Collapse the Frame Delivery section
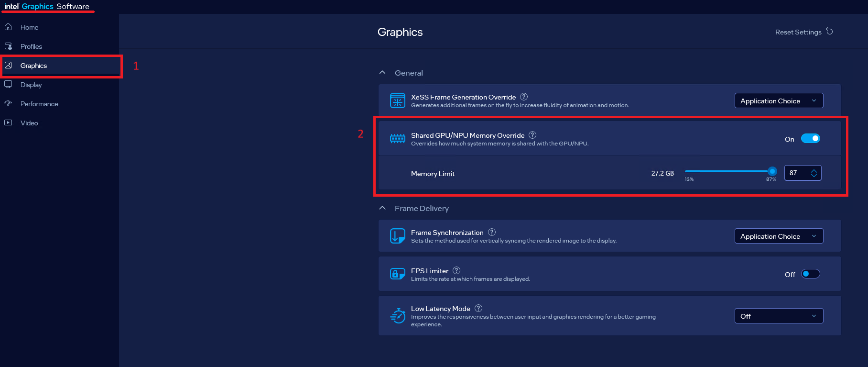 pos(382,208)
